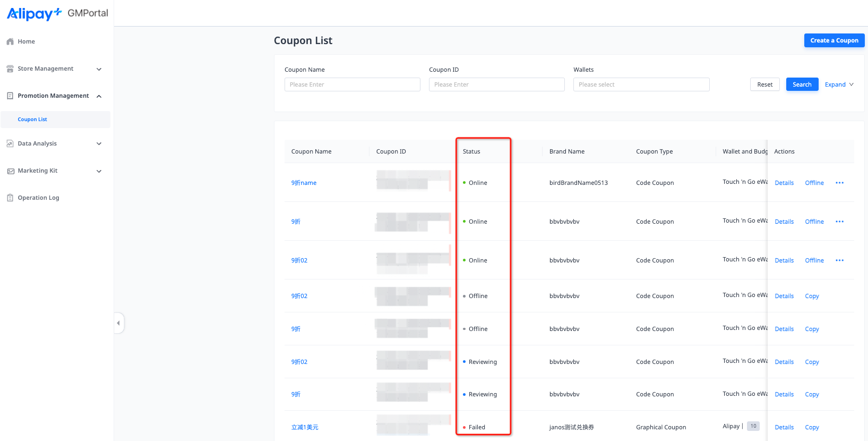Click the Data Analysis chart icon
The image size is (868, 441).
[x=10, y=144]
